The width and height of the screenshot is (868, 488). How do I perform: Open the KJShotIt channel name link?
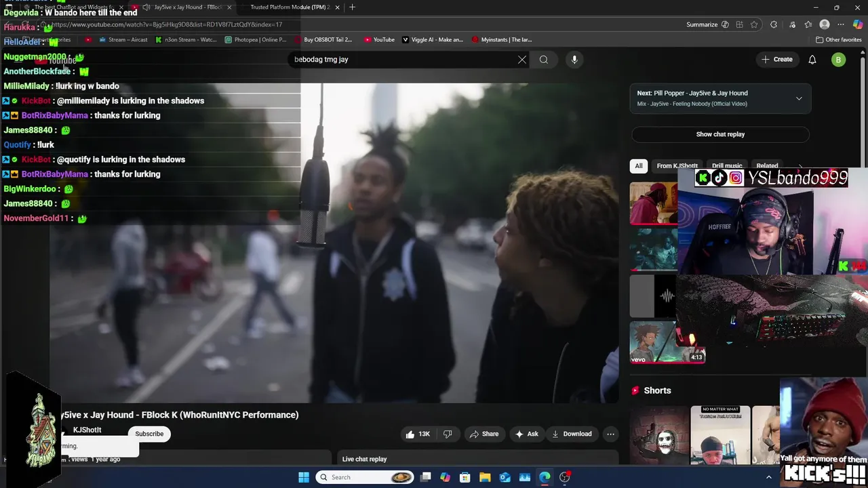pos(87,430)
